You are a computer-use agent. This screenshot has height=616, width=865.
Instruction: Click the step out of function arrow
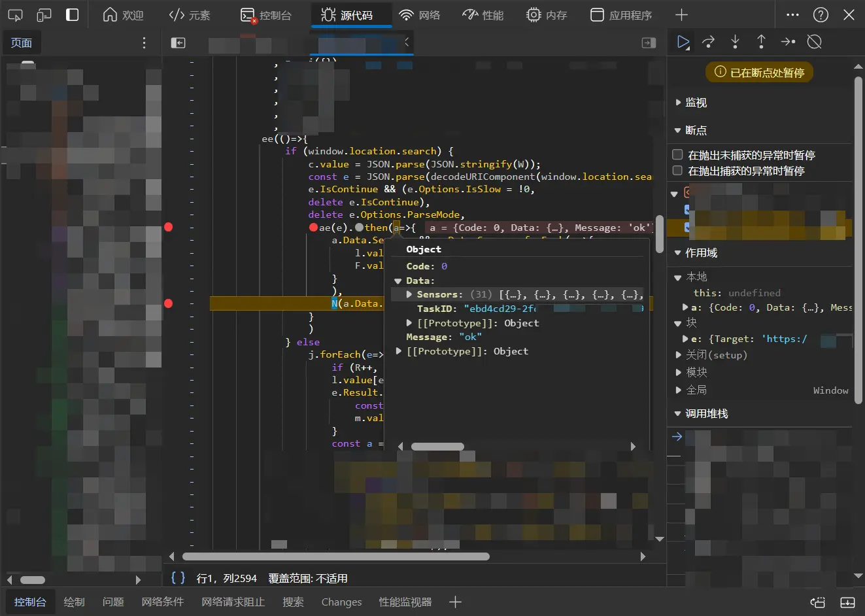coord(761,42)
